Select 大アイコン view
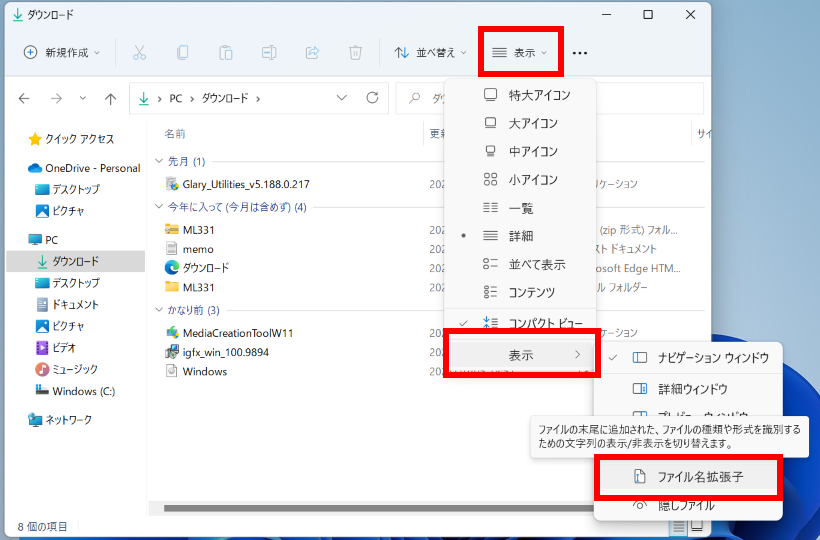This screenshot has height=540, width=820. 520,123
